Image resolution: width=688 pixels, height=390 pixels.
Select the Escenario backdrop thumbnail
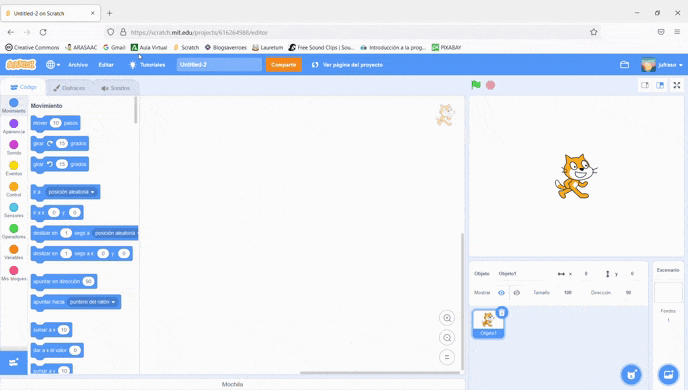pyautogui.click(x=668, y=293)
